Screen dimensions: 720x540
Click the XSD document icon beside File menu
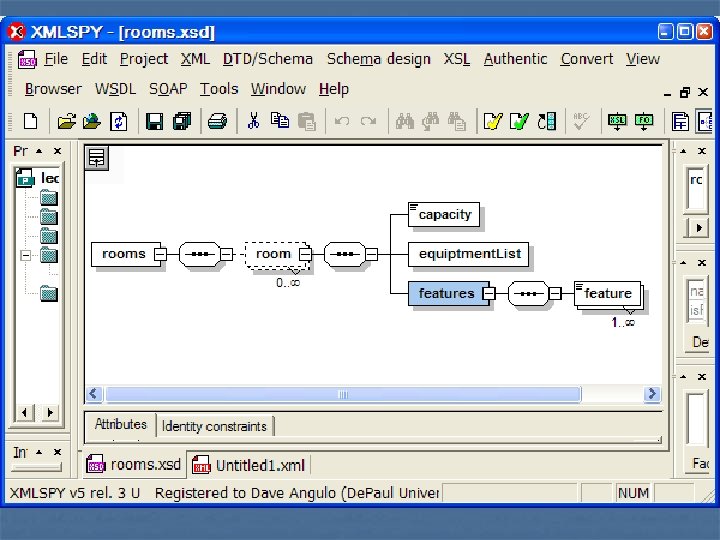click(27, 59)
